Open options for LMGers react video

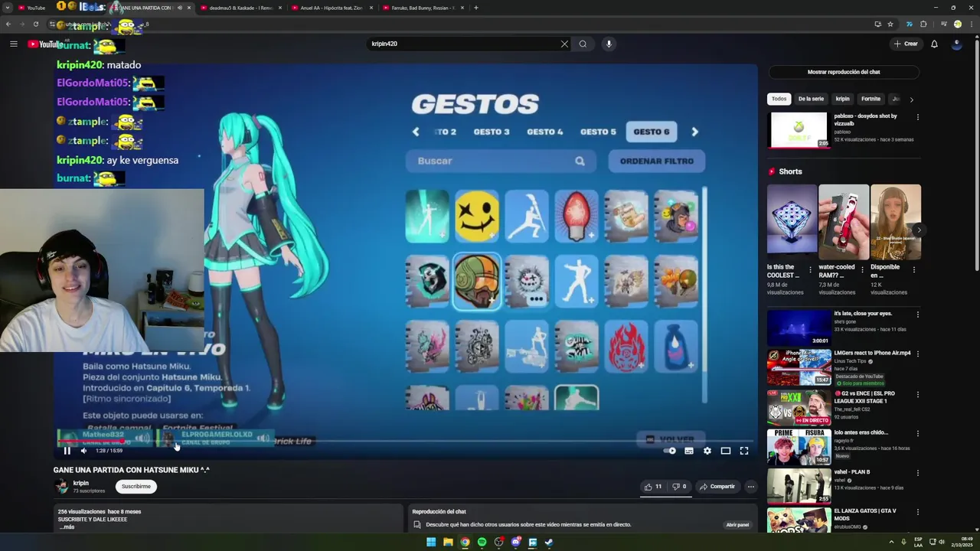(917, 354)
